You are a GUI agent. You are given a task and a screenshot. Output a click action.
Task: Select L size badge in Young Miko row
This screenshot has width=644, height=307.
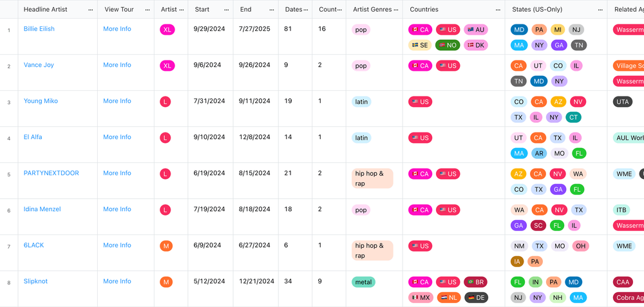coord(165,102)
